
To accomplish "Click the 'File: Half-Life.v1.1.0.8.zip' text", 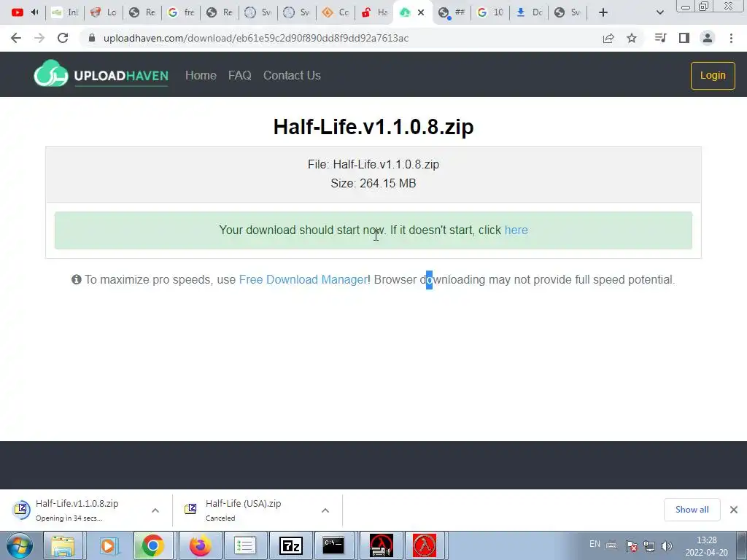I will tap(373, 164).
